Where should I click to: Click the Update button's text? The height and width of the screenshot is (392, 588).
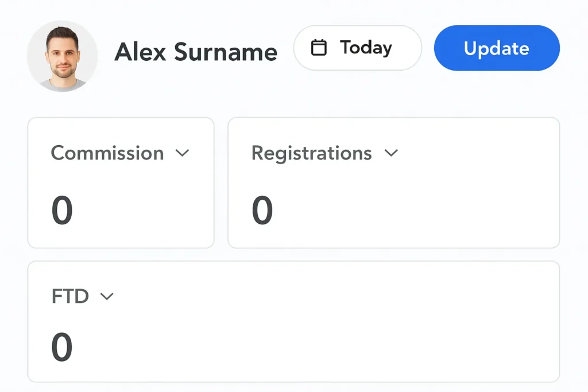(496, 48)
